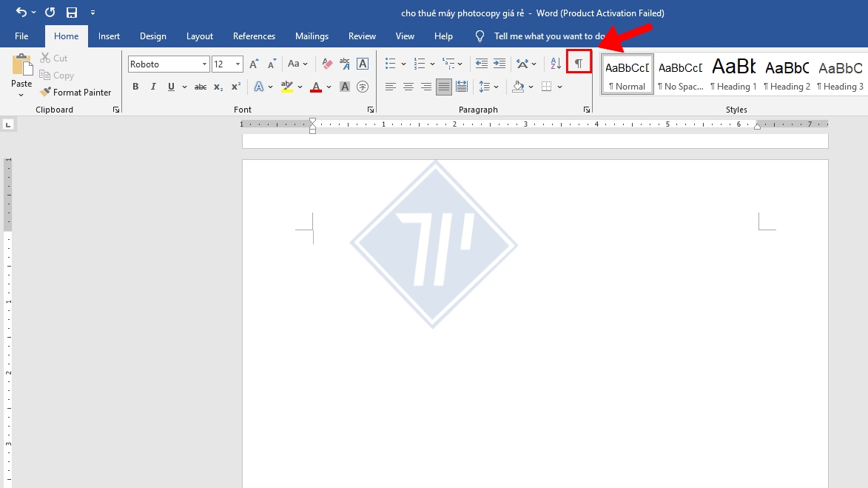
Task: Apply center alignment to text
Action: pos(408,87)
